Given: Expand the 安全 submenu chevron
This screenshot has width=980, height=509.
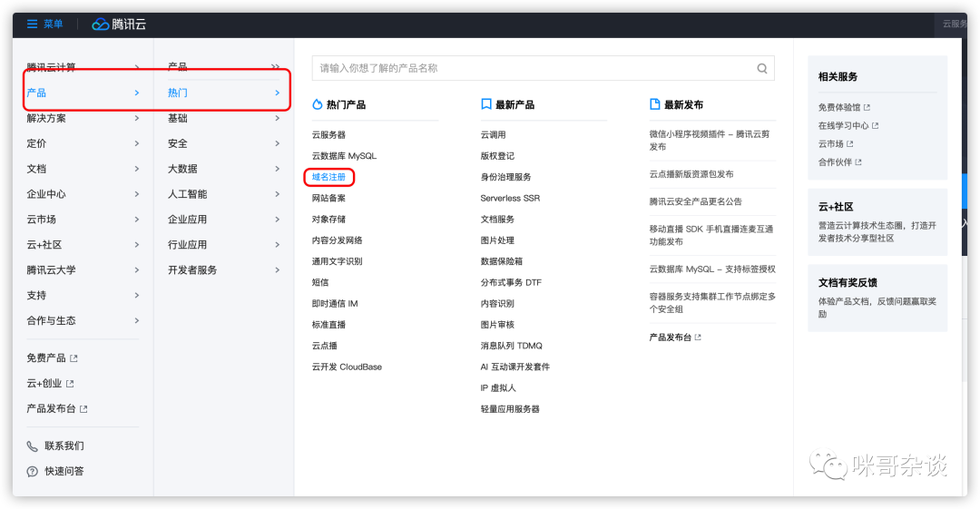Looking at the screenshot, I should [278, 144].
